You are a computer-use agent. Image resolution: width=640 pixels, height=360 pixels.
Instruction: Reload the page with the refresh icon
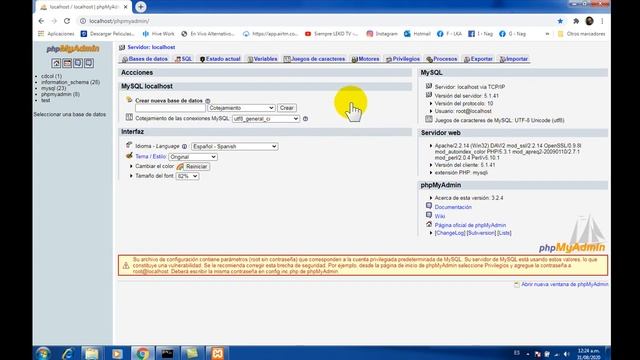coord(67,21)
